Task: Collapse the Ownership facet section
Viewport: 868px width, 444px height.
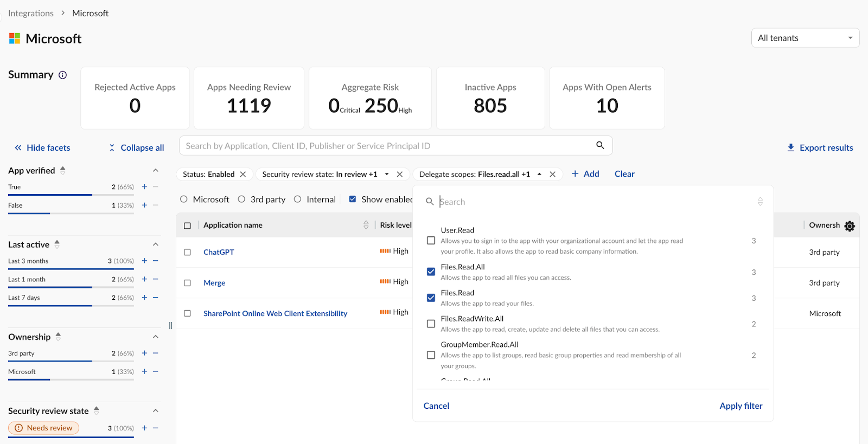Action: (156, 337)
